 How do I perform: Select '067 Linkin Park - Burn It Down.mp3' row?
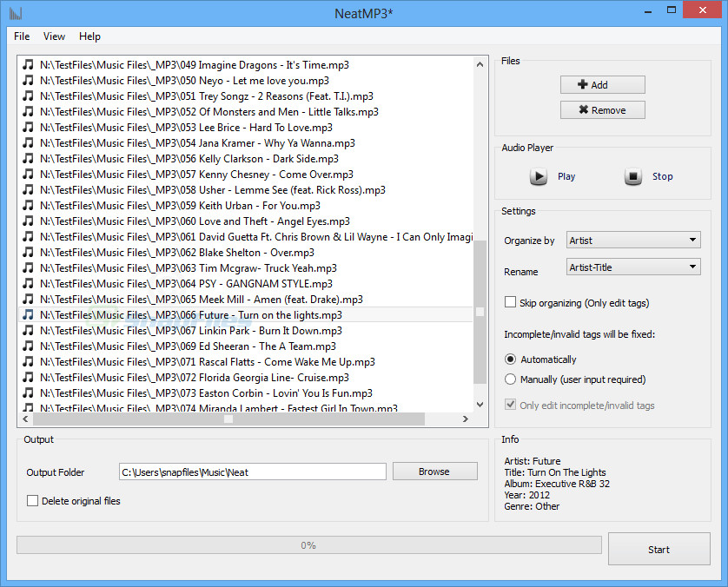click(246, 330)
